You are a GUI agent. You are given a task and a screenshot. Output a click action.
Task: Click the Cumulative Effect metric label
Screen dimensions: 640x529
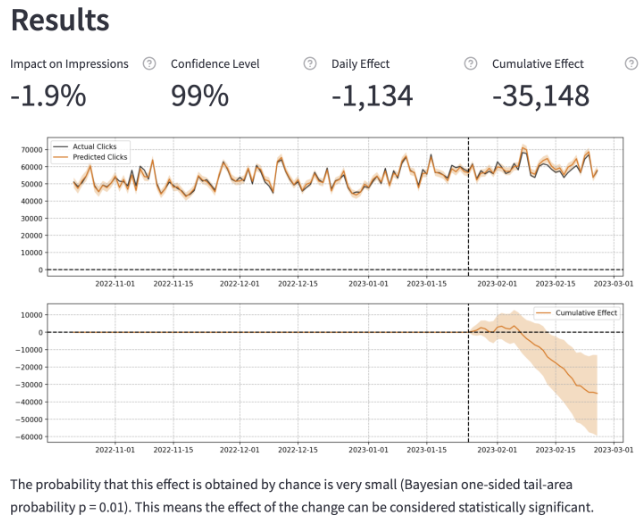pyautogui.click(x=538, y=64)
